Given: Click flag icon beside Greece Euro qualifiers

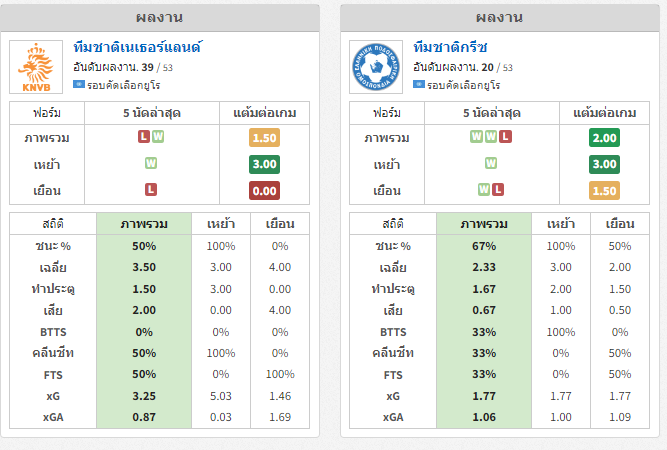Looking at the screenshot, I should click(x=419, y=84).
